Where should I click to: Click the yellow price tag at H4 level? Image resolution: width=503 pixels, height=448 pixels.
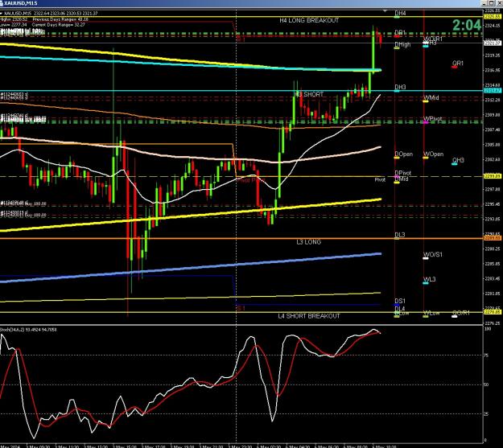(x=493, y=17)
